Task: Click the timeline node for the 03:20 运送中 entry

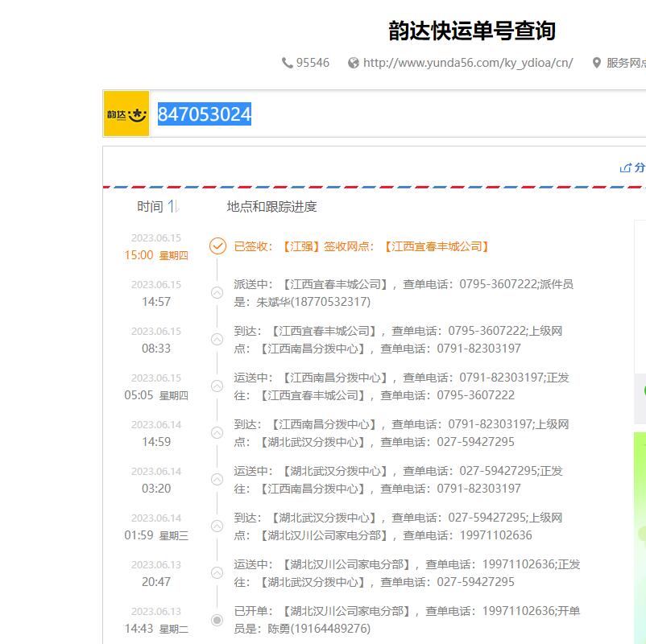Action: (x=217, y=479)
